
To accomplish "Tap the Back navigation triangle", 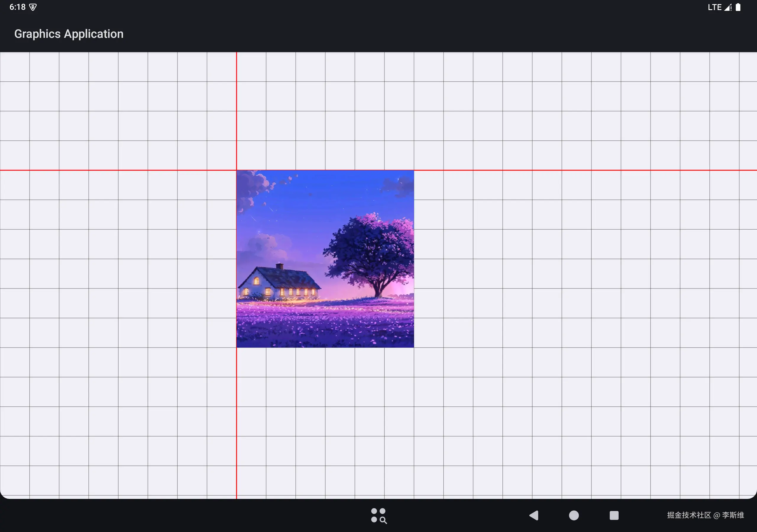I will pyautogui.click(x=534, y=515).
